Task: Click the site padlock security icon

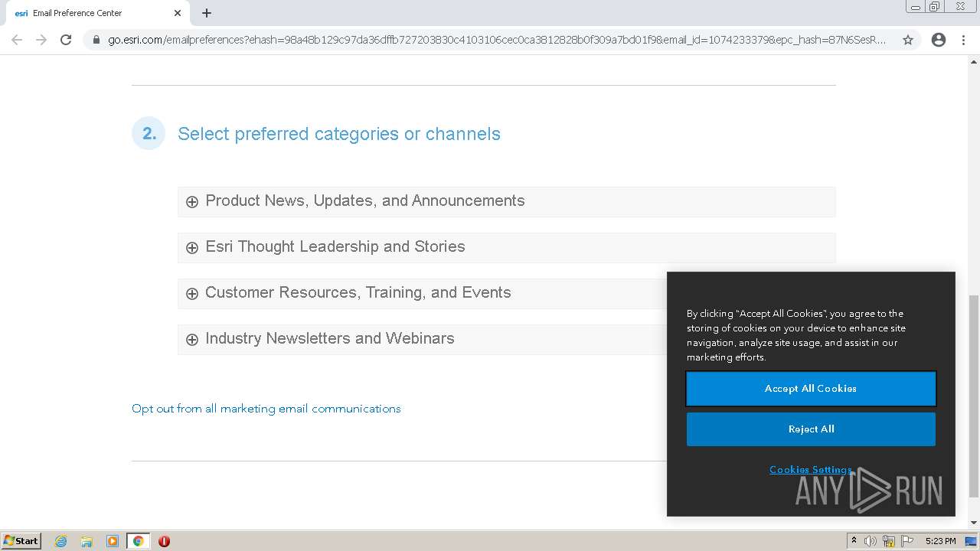Action: pyautogui.click(x=96, y=40)
